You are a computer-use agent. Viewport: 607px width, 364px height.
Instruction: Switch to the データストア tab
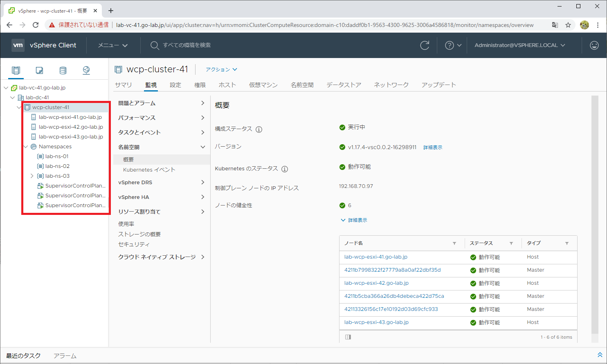(x=344, y=85)
